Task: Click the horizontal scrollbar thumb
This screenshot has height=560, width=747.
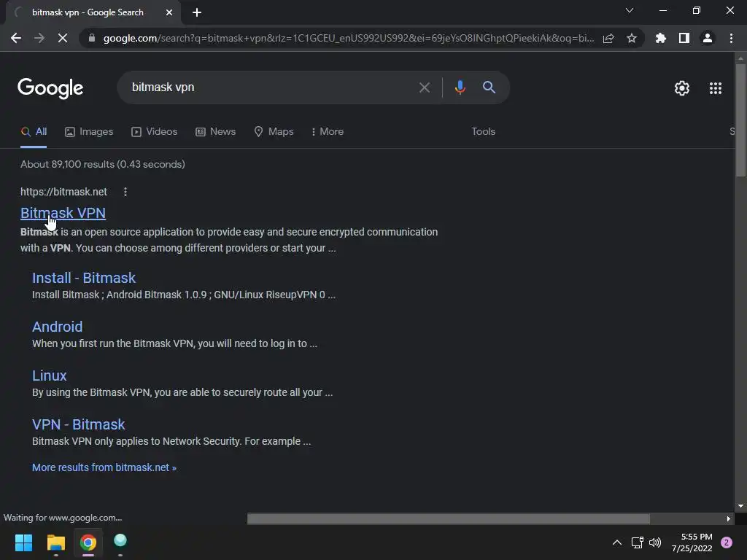Action: [x=449, y=518]
